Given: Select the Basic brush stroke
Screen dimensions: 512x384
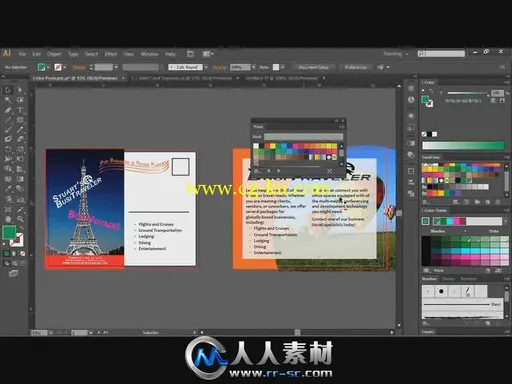Looking at the screenshot, I should 463,304.
